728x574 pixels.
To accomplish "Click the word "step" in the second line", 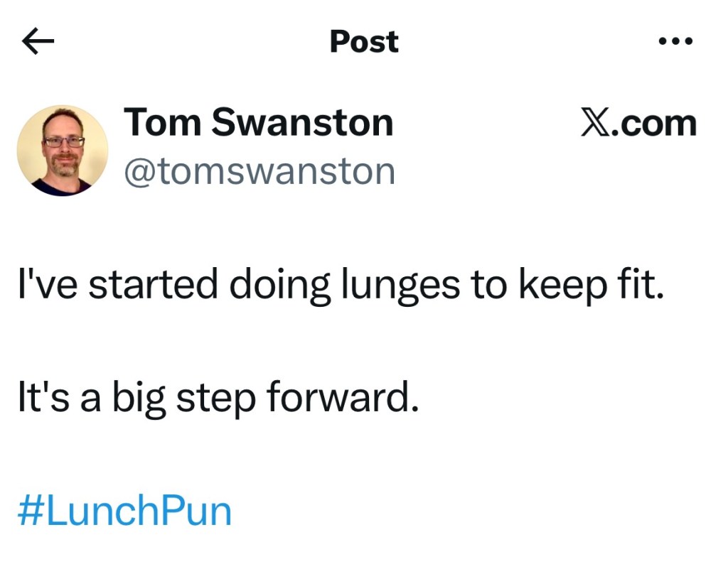I will point(215,399).
